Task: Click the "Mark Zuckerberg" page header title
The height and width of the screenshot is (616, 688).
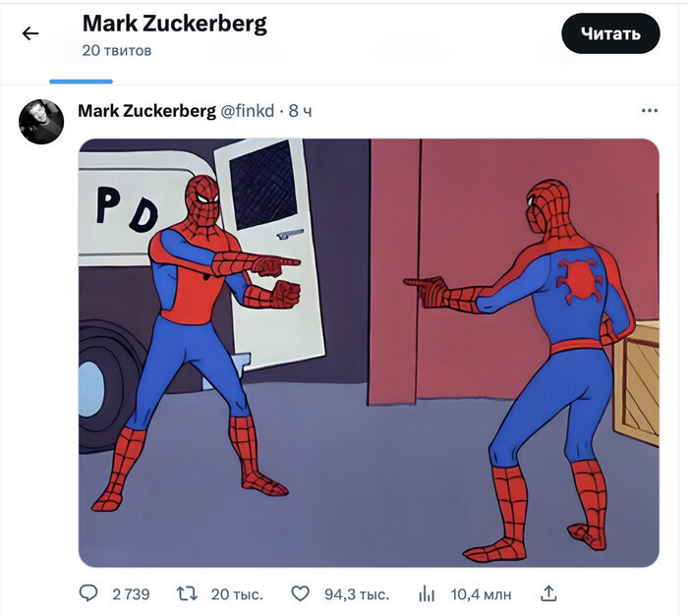Action: pyautogui.click(x=174, y=24)
